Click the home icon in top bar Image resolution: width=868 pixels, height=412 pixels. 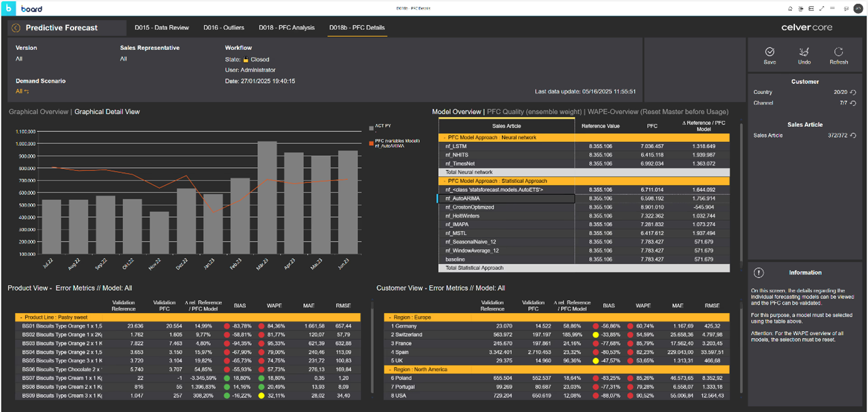point(790,9)
